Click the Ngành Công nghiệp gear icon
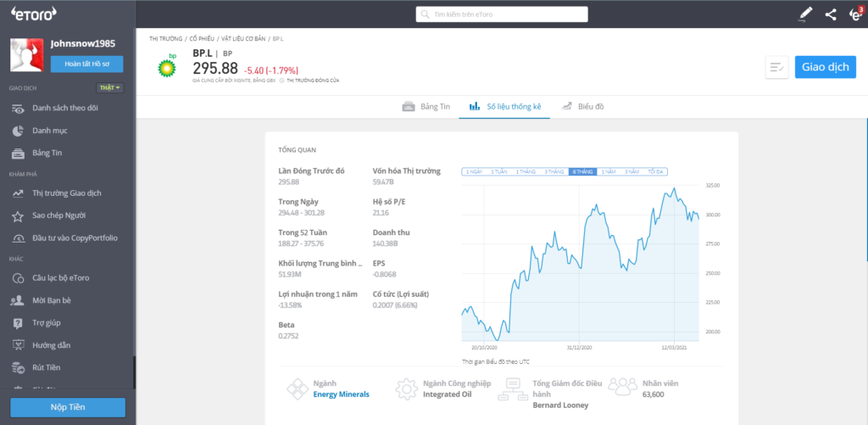The image size is (868, 425). 407,389
